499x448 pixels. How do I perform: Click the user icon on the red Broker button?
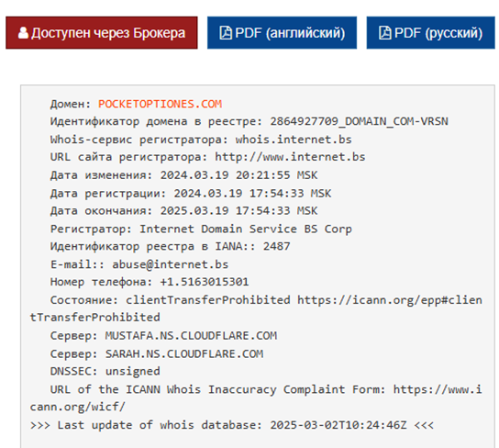point(23,33)
